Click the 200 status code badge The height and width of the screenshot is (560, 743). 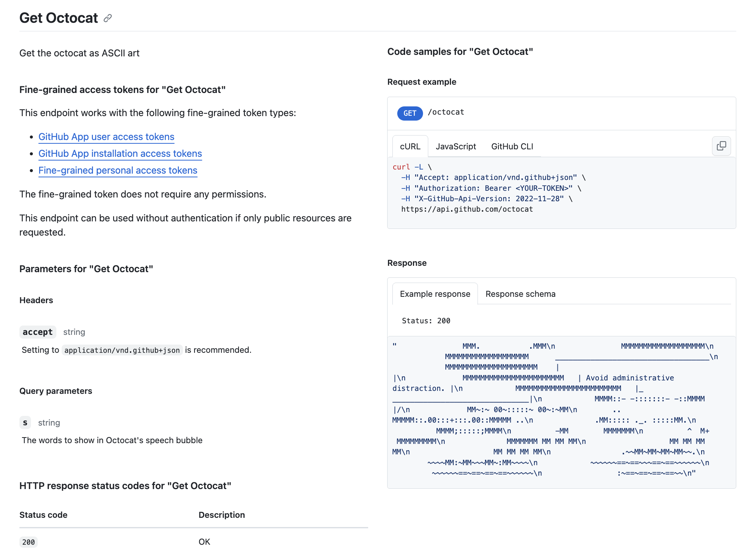tap(28, 542)
